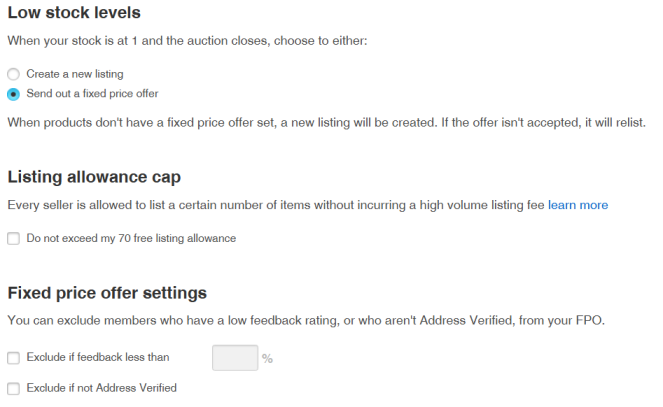This screenshot has width=663, height=407.
Task: Click the "Listing allowance cap" heading
Action: point(94,177)
